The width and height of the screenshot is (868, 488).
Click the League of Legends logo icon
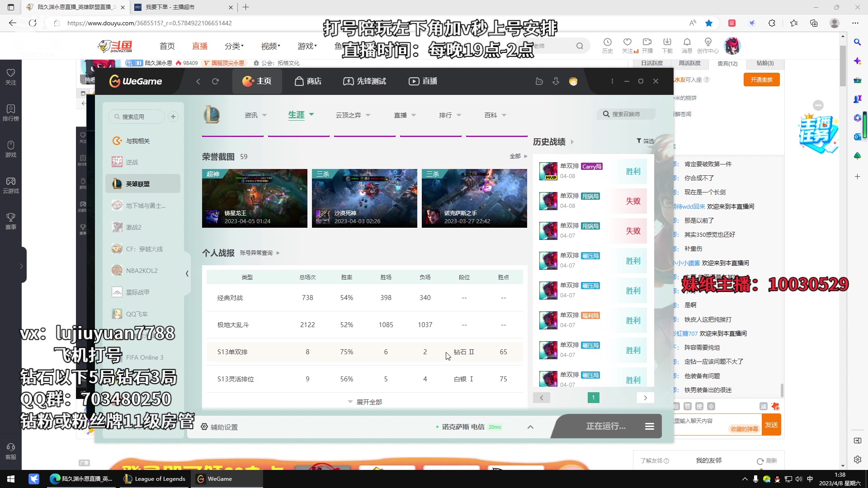(x=212, y=115)
